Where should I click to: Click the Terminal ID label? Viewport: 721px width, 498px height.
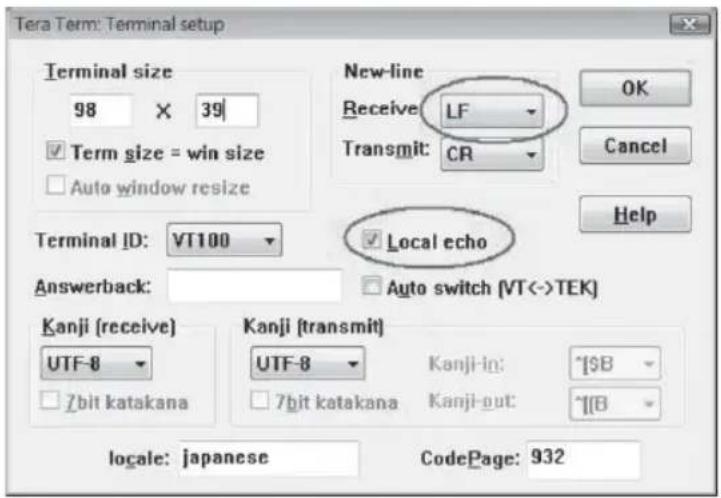pos(92,240)
